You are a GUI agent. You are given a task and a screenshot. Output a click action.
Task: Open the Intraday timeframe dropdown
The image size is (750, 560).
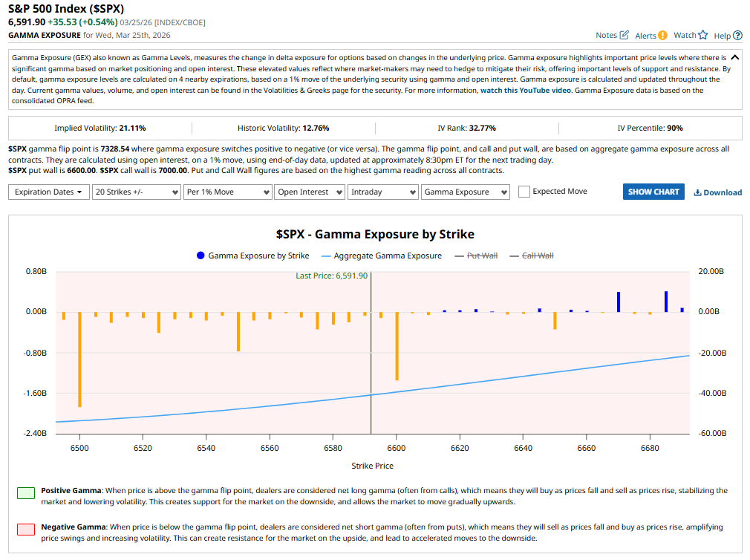[x=382, y=192]
